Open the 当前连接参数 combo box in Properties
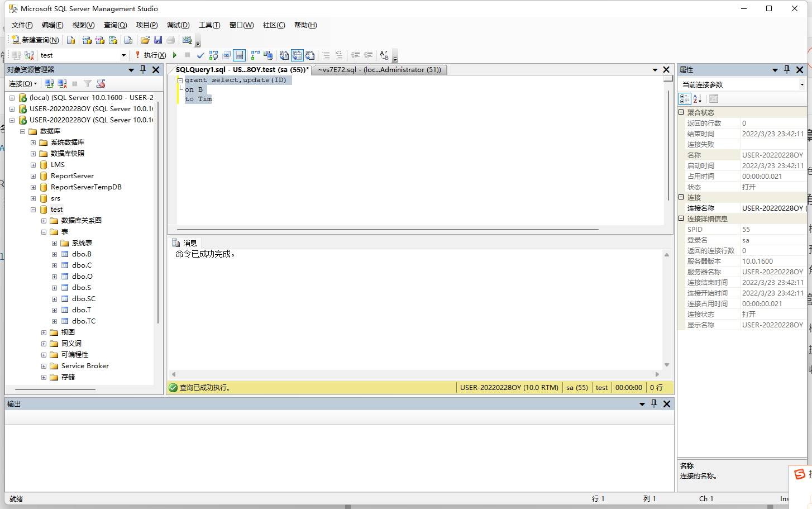The image size is (812, 509). click(743, 84)
